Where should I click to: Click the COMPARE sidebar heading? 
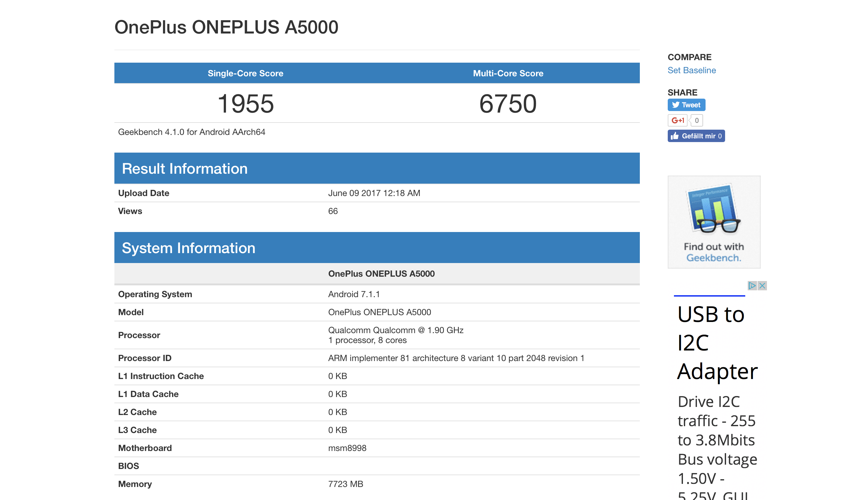click(x=689, y=57)
